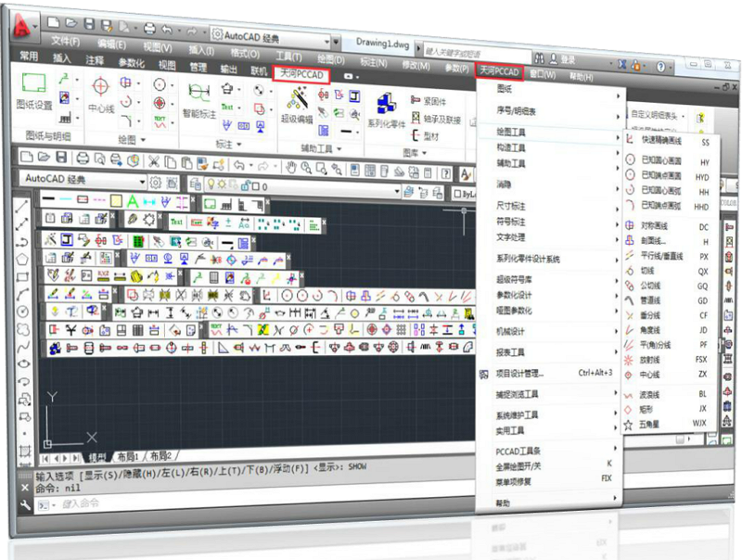This screenshot has width=742, height=560.
Task: Open 帮助(H) menu in menu bar
Action: (582, 77)
